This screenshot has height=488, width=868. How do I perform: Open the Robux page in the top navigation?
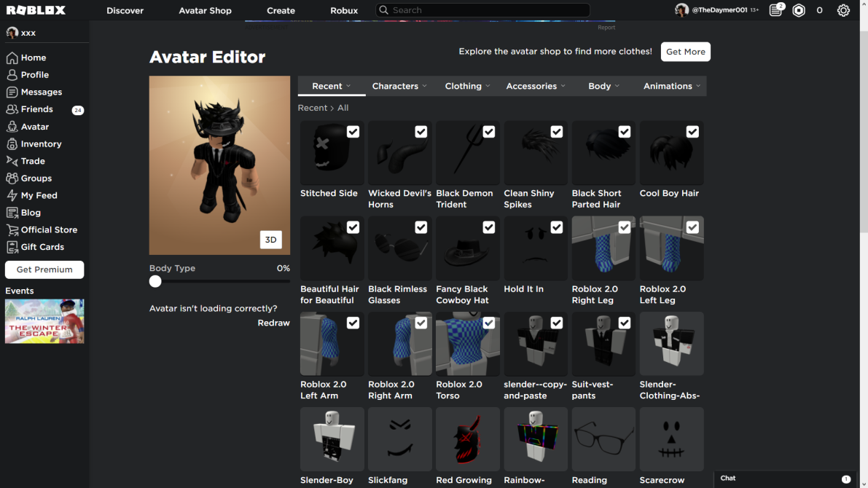(x=344, y=10)
